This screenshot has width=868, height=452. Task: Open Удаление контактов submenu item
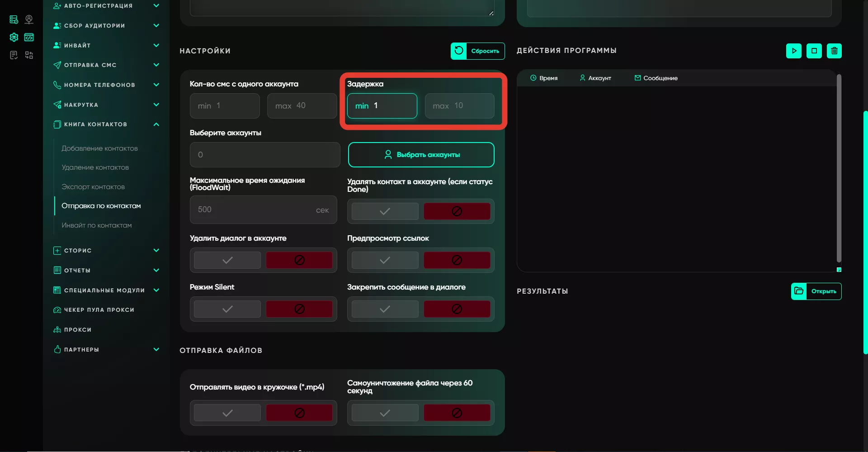tap(95, 167)
